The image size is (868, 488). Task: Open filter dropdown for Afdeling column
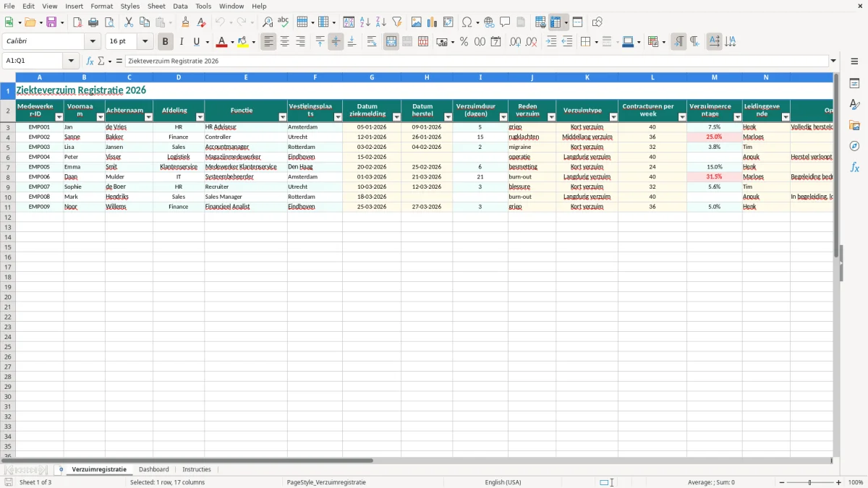pyautogui.click(x=200, y=117)
